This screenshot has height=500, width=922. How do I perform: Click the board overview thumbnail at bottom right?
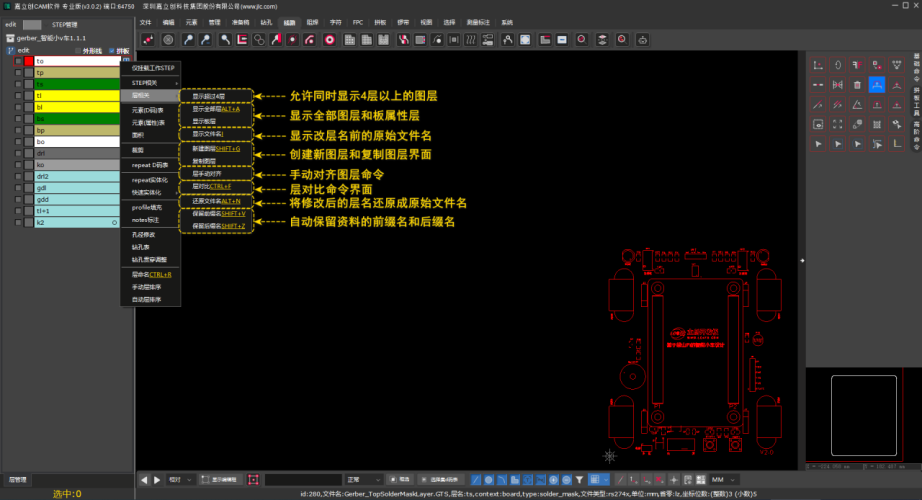[x=863, y=415]
